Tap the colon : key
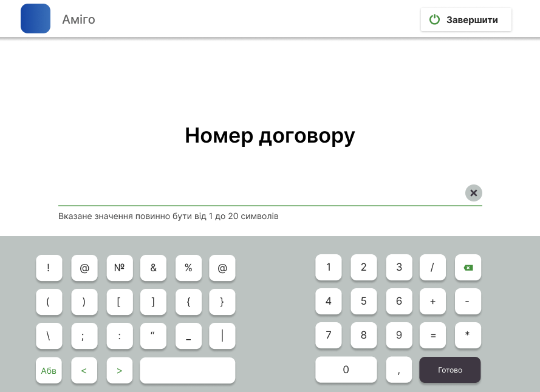540x392 pixels. [120, 336]
